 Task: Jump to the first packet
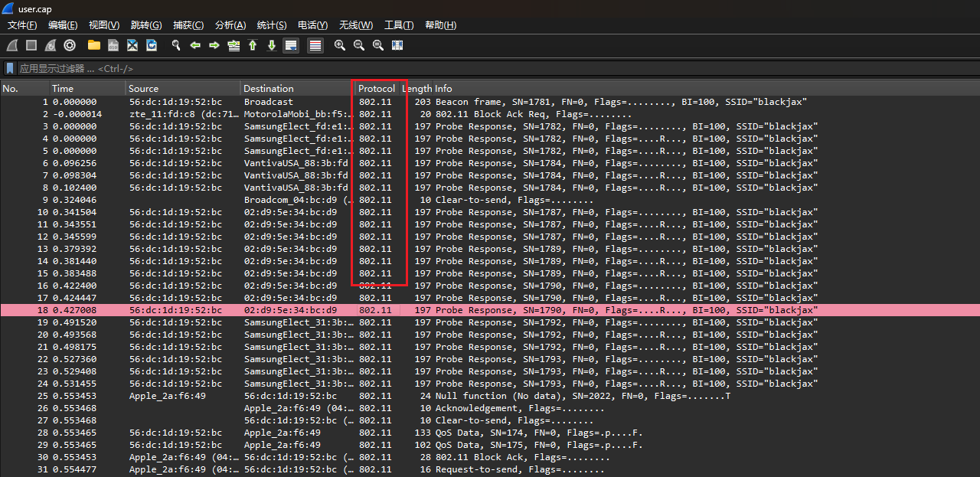253,45
